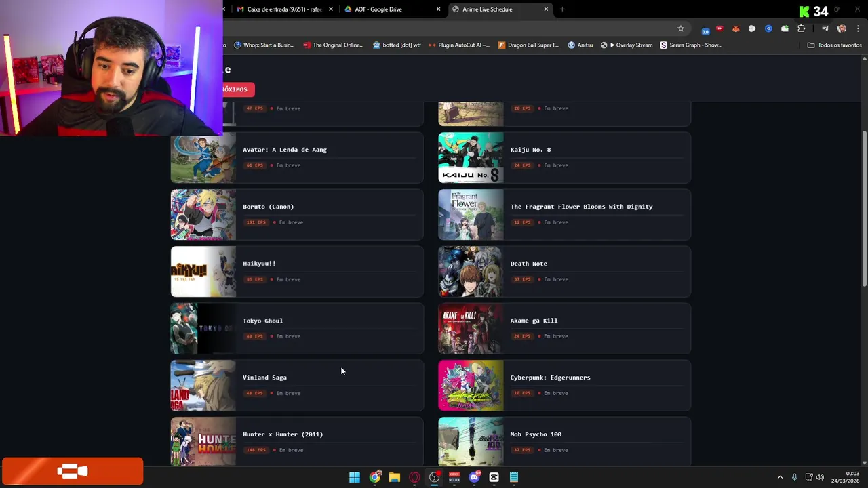
Task: Open the Akame ga Kill title
Action: coord(534,321)
